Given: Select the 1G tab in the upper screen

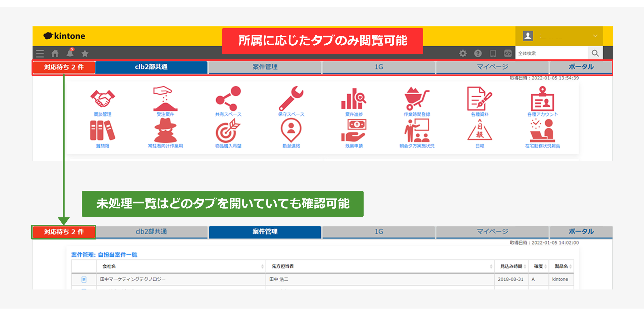Looking at the screenshot, I should (x=379, y=67).
